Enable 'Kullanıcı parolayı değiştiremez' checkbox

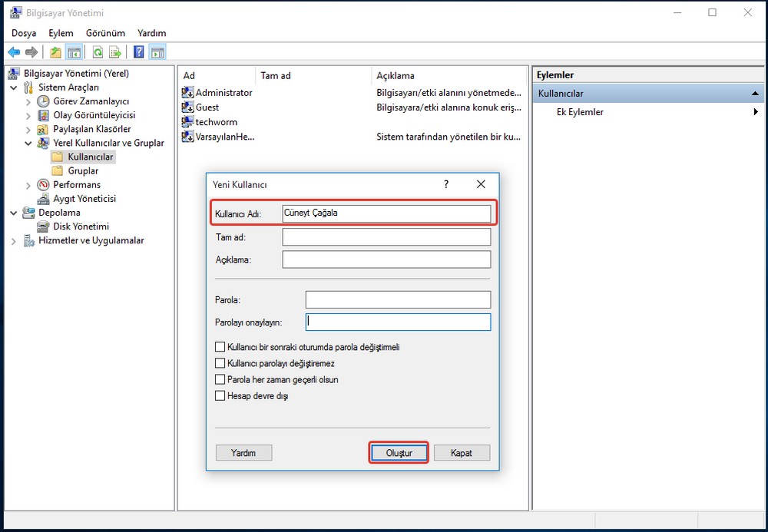pyautogui.click(x=221, y=363)
